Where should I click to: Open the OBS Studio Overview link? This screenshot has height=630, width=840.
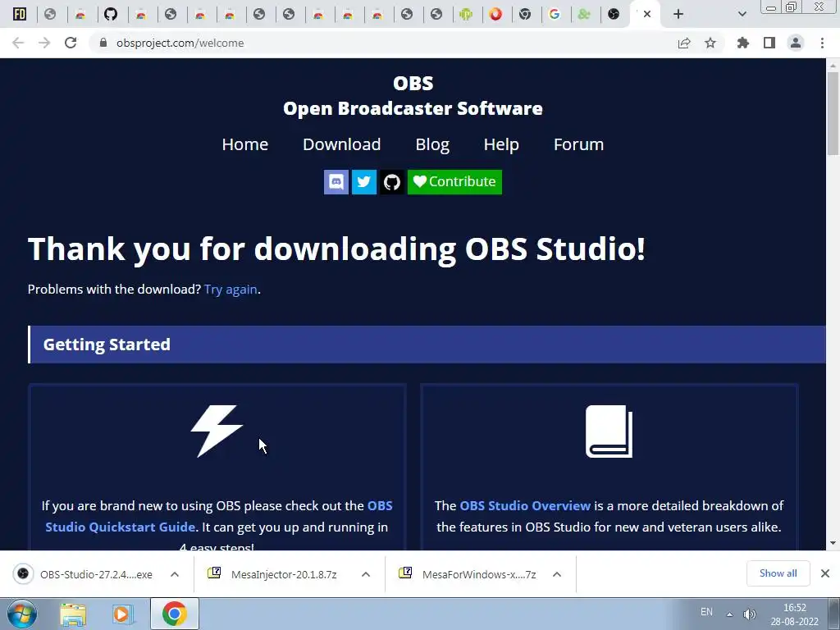525,505
